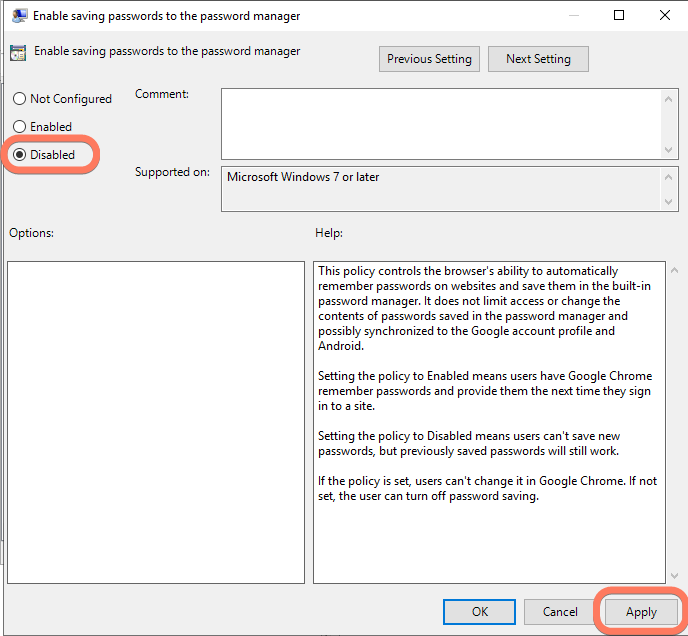Click the Supported on up scroll arrow
Image resolution: width=688 pixels, height=636 pixels.
click(668, 177)
